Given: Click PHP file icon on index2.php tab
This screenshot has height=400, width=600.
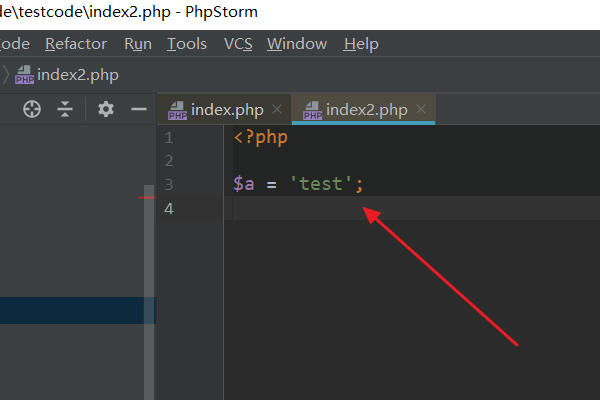Looking at the screenshot, I should [313, 110].
